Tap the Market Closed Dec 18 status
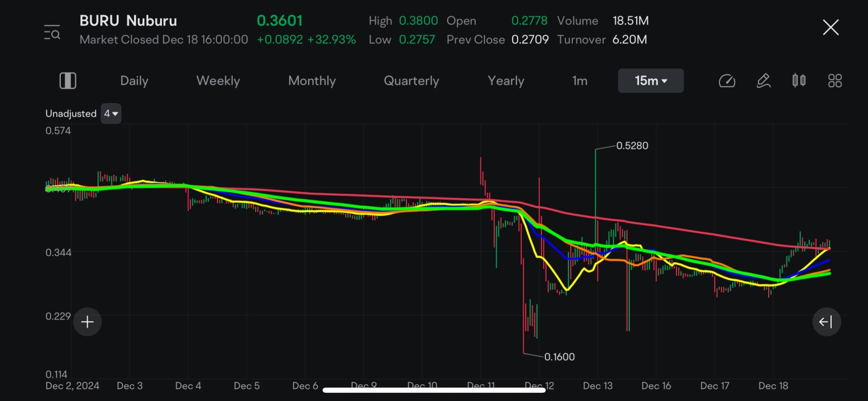The width and height of the screenshot is (868, 401). [x=164, y=40]
